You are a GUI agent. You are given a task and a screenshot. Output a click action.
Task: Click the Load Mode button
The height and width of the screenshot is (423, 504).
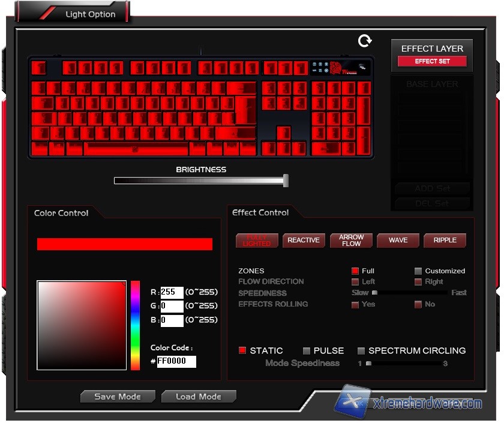point(198,397)
